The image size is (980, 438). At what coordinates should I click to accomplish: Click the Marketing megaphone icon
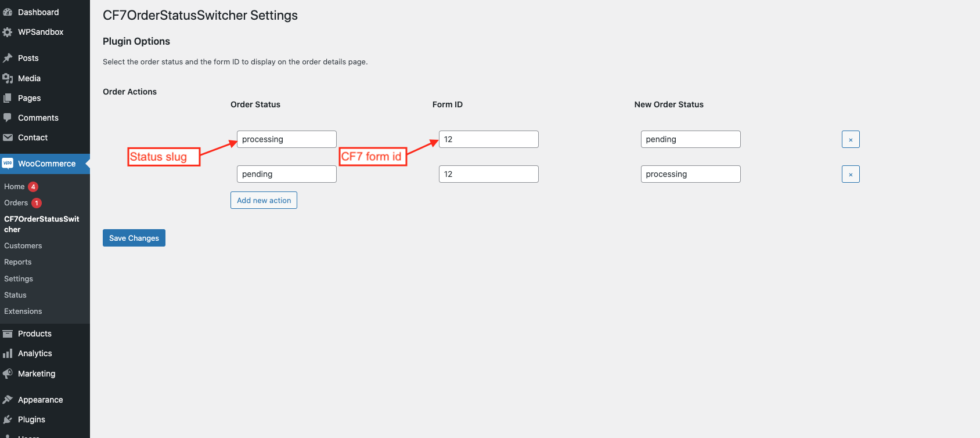(8, 374)
